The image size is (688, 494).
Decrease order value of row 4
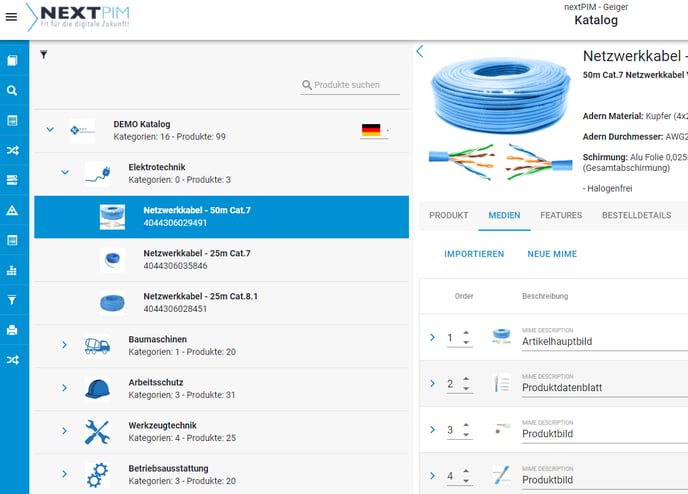click(x=466, y=481)
